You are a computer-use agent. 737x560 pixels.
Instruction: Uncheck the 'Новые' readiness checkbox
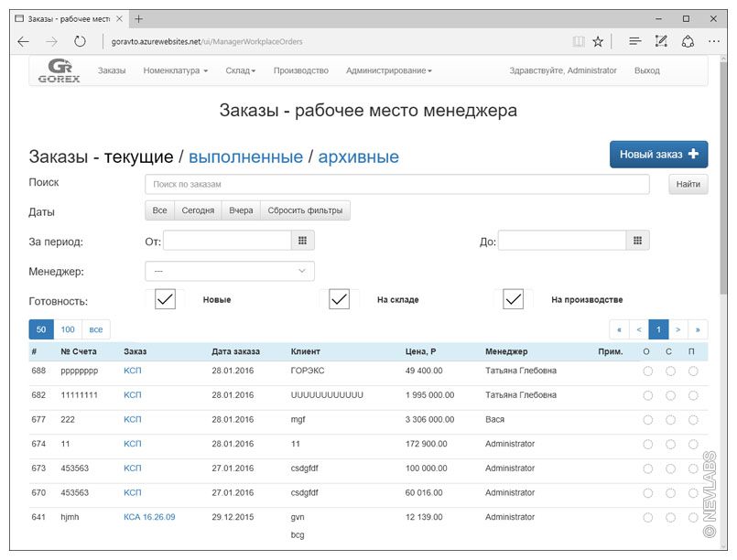165,299
